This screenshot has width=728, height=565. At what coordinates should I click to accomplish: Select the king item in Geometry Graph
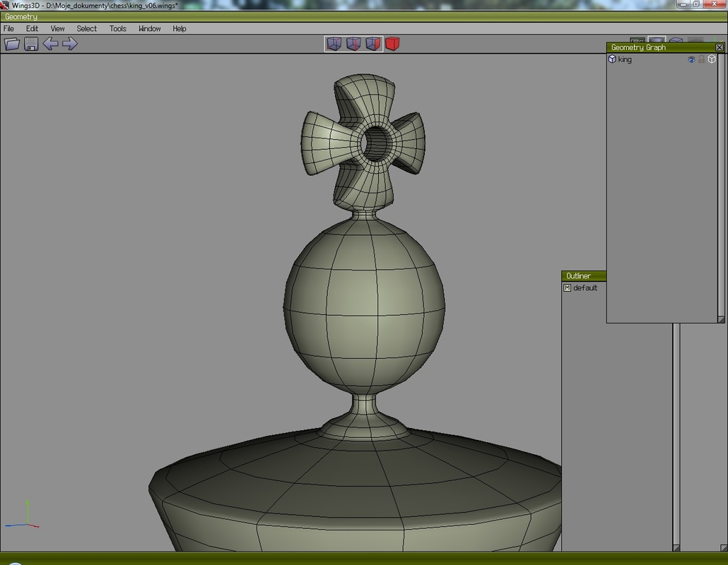click(625, 60)
